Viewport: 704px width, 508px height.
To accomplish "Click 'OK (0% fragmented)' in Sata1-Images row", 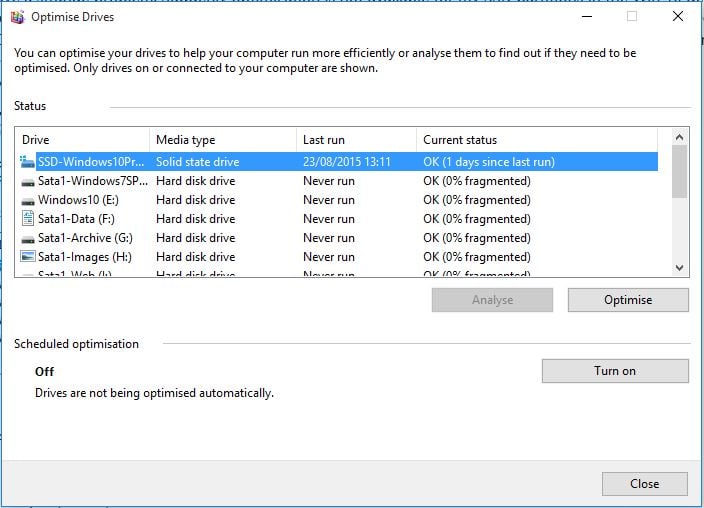I will tap(477, 257).
